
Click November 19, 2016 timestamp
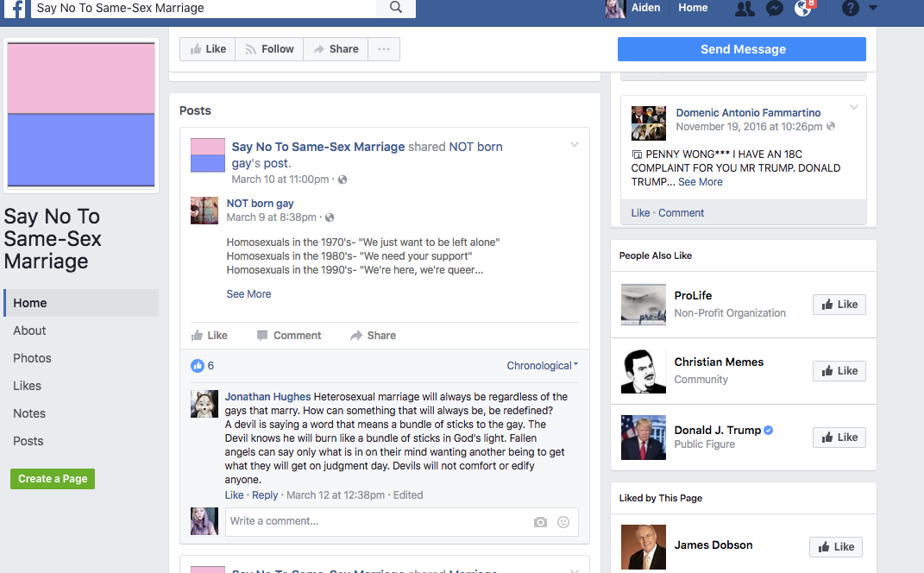coord(749,127)
